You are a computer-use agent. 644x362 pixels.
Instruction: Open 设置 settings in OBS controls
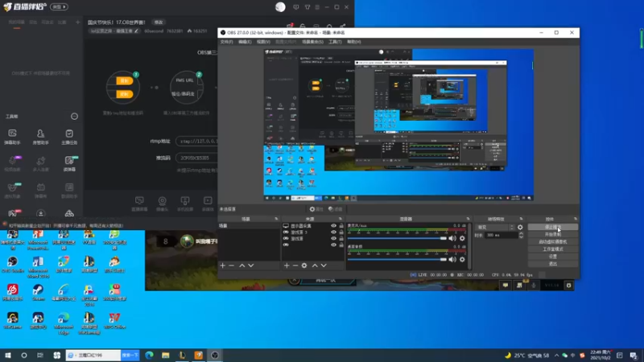[553, 257]
